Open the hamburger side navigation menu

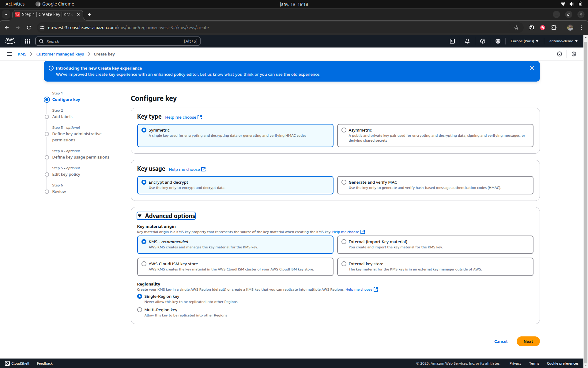[9, 54]
